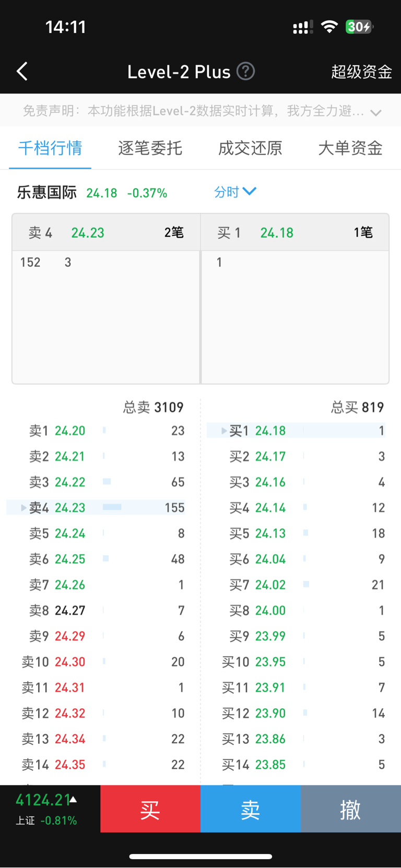This screenshot has height=868, width=401.
Task: Open 超级资金 link in header
Action: pos(361,72)
